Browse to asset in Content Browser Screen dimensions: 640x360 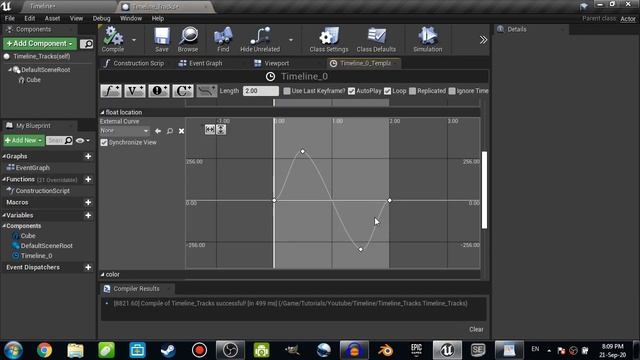[188, 39]
